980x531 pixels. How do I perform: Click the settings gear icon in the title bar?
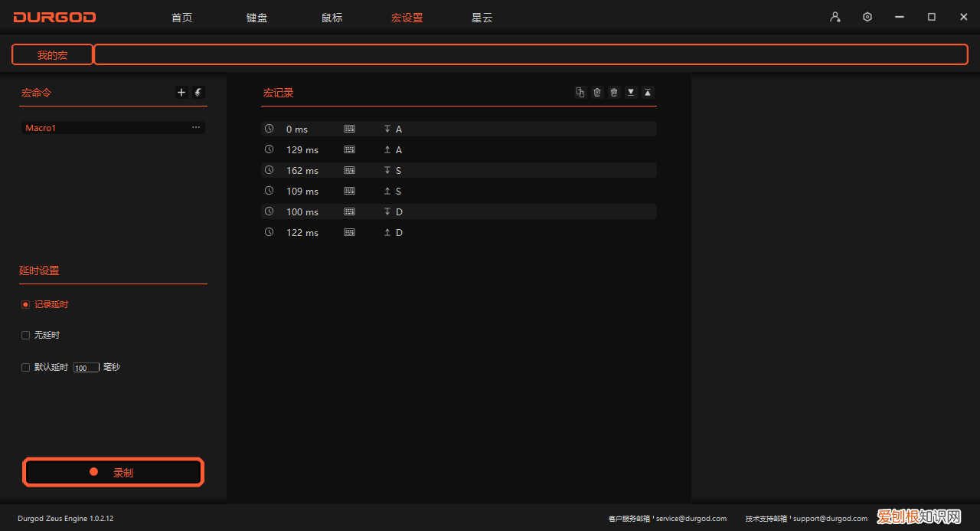867,16
